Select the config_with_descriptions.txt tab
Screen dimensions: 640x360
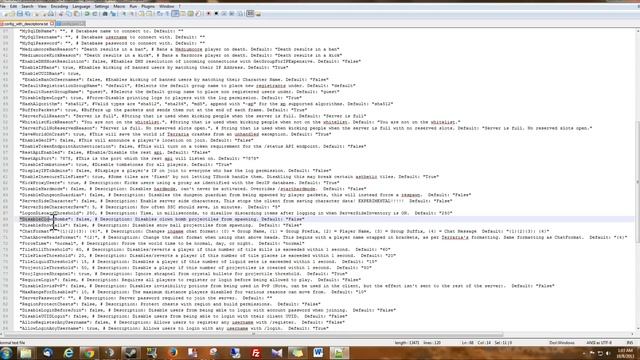pyautogui.click(x=25, y=24)
